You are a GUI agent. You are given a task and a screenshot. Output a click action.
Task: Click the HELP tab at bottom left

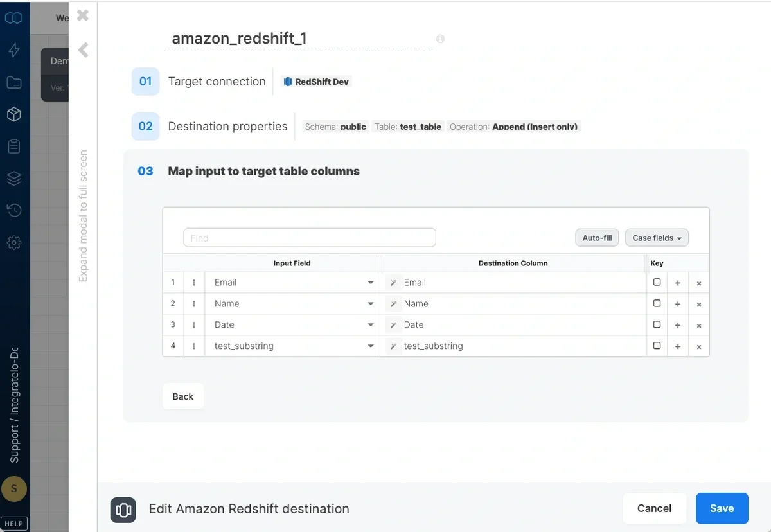click(x=14, y=523)
